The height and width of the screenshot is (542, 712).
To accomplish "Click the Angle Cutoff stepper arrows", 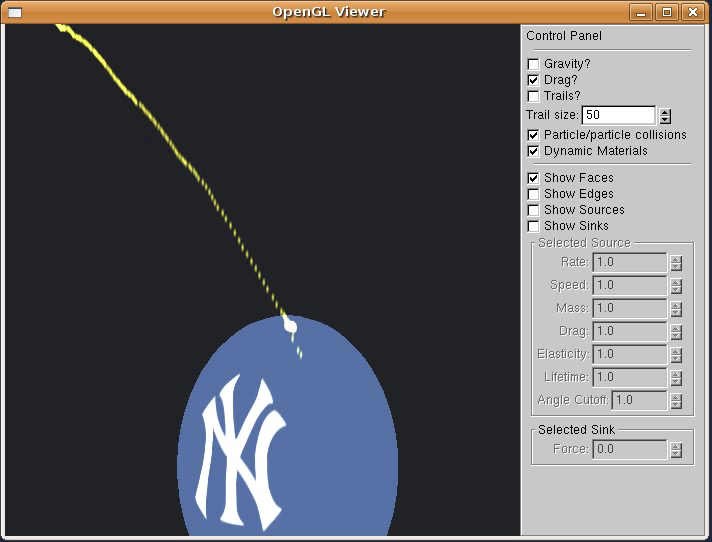I will tap(676, 401).
